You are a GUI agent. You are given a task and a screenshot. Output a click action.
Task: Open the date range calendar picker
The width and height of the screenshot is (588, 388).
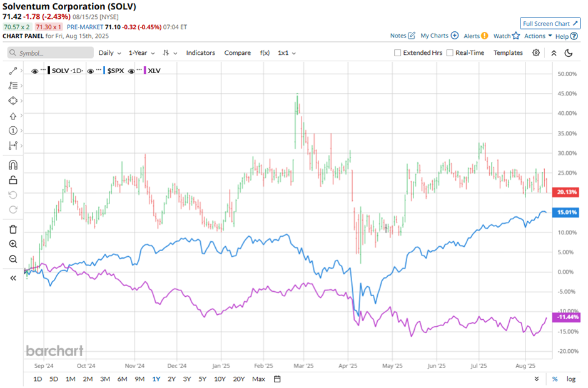point(277,379)
